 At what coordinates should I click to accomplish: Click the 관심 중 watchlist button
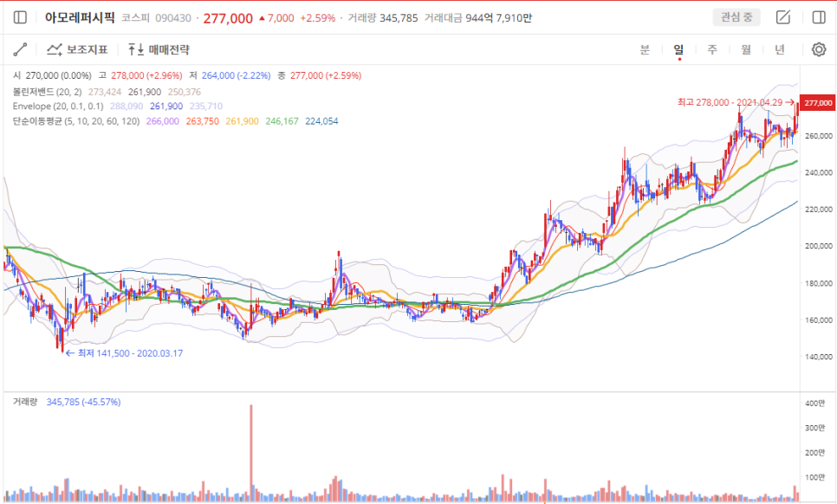[x=736, y=17]
